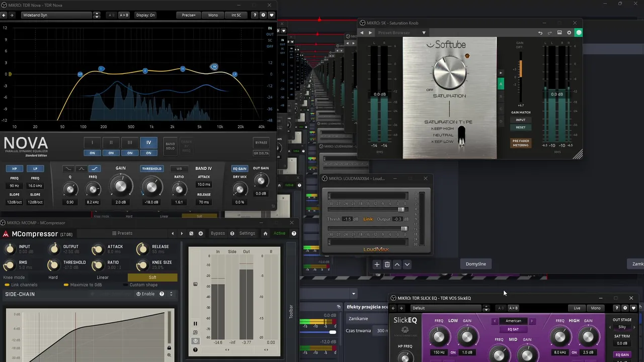
Task: Select high-shelf filter shape in Nova
Action: click(95, 168)
